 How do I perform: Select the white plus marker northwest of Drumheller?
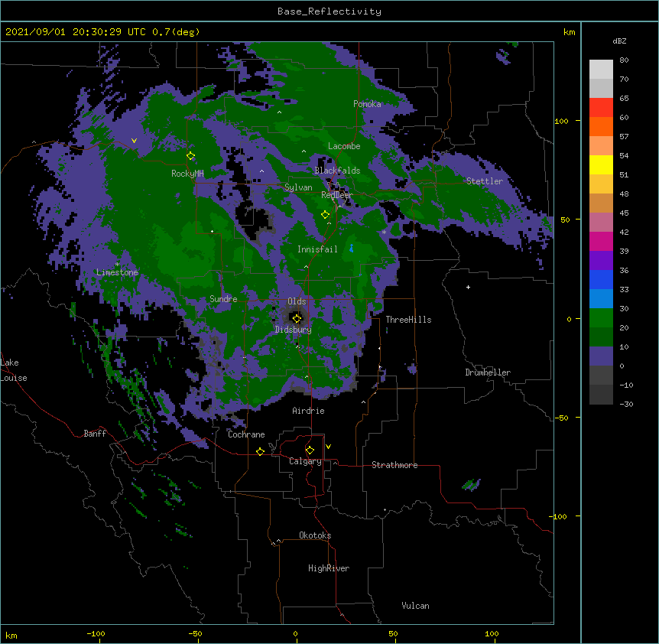(468, 287)
